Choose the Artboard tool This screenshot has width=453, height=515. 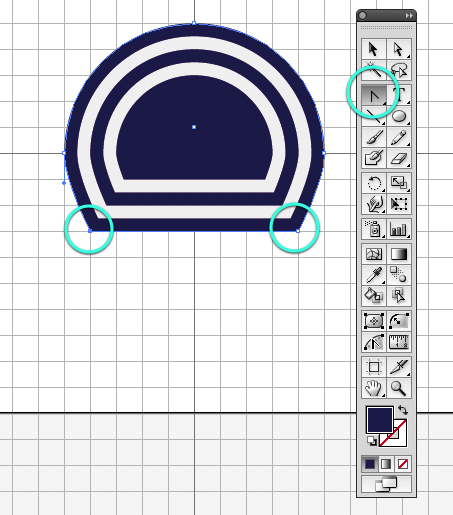coord(374,367)
